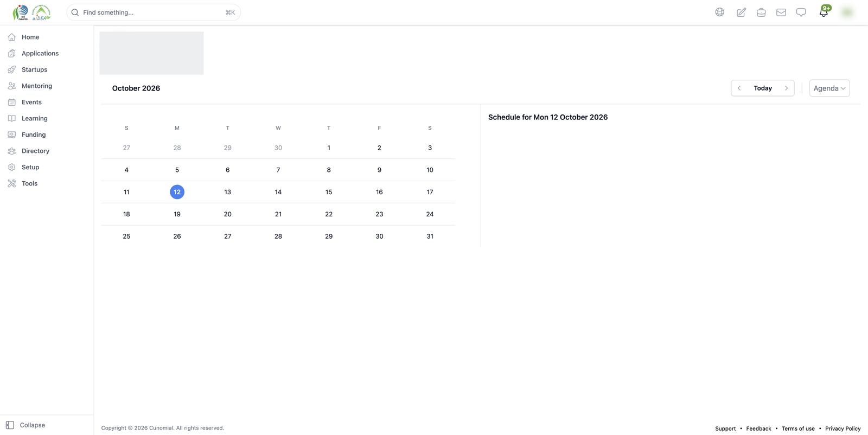Go to the Mentoring section label

pos(37,86)
